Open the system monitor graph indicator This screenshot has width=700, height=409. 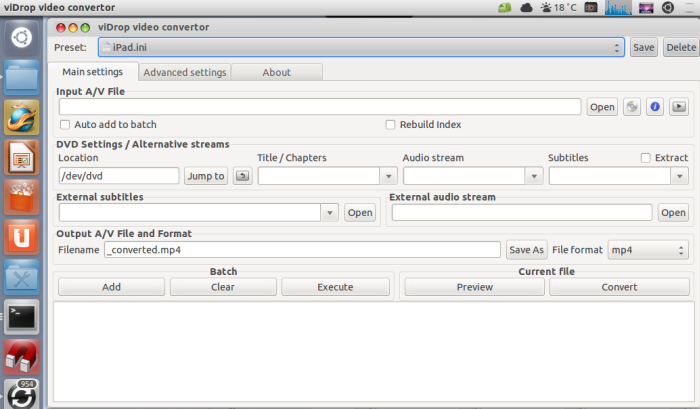618,8
